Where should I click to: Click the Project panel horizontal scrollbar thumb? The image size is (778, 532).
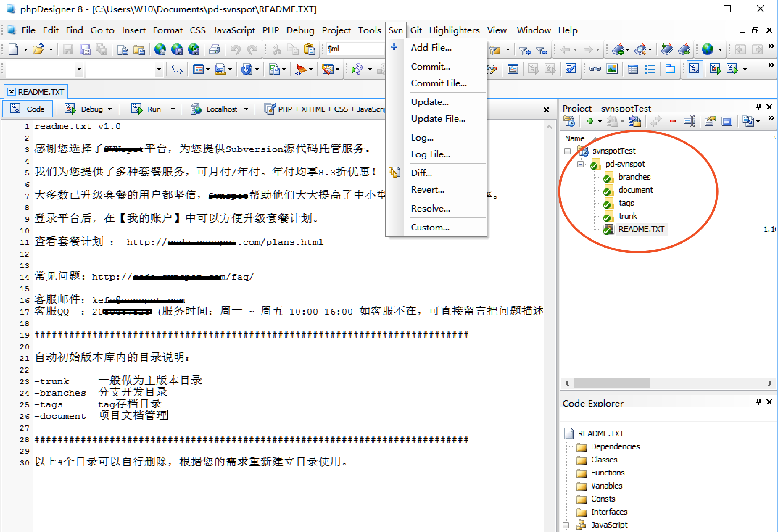pyautogui.click(x=611, y=383)
